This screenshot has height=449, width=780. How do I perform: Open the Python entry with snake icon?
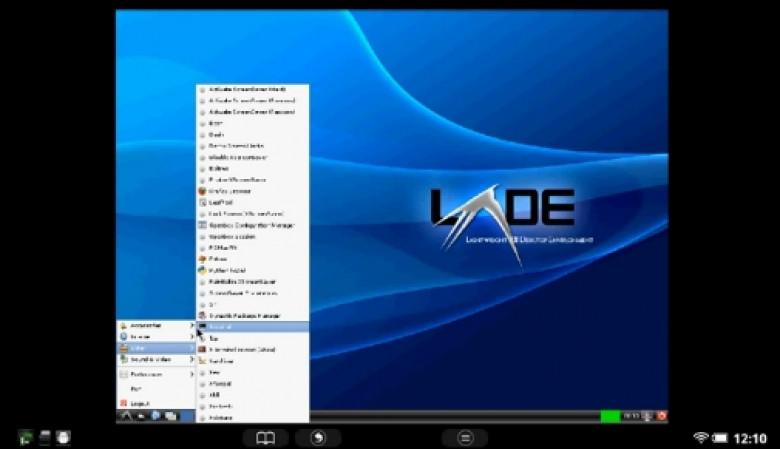253,270
